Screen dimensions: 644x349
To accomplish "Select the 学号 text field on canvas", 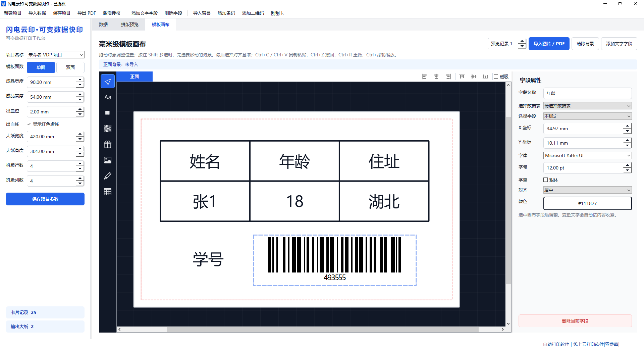I will pos(208,259).
